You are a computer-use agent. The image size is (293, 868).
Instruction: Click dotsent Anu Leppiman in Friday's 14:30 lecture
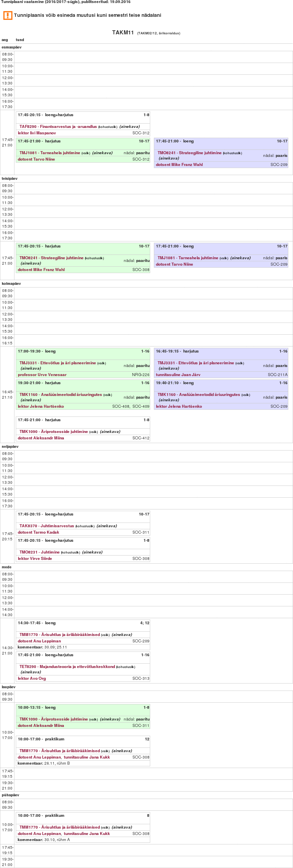click(x=39, y=641)
